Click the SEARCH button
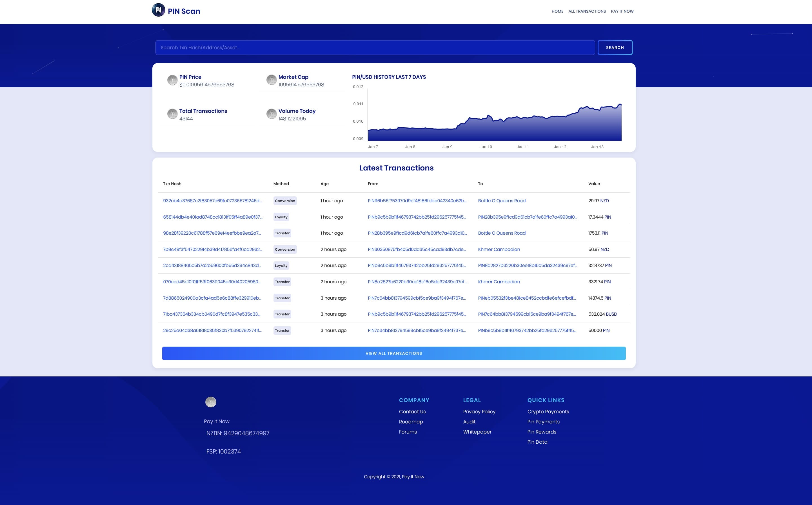The image size is (812, 505). tap(615, 48)
